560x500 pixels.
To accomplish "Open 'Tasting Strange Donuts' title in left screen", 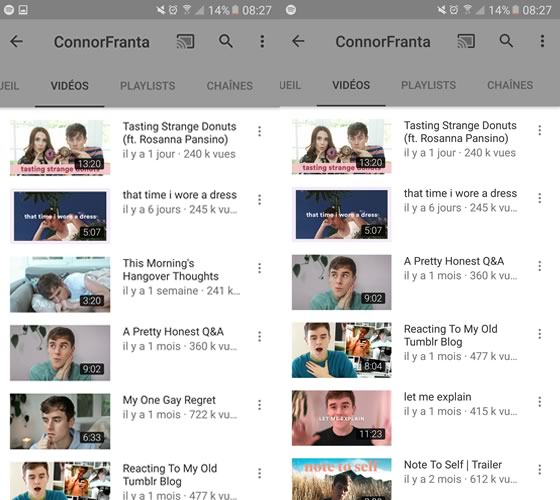I will 179,133.
